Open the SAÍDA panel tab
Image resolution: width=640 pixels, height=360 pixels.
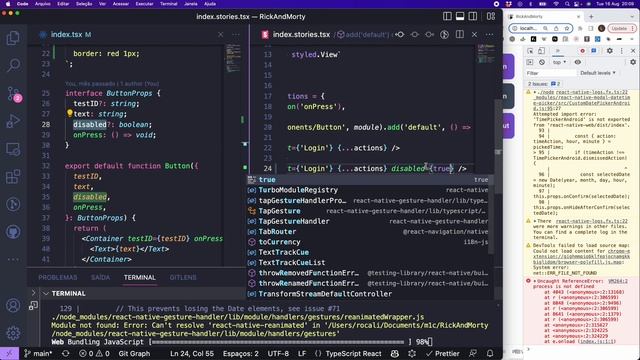click(x=100, y=277)
